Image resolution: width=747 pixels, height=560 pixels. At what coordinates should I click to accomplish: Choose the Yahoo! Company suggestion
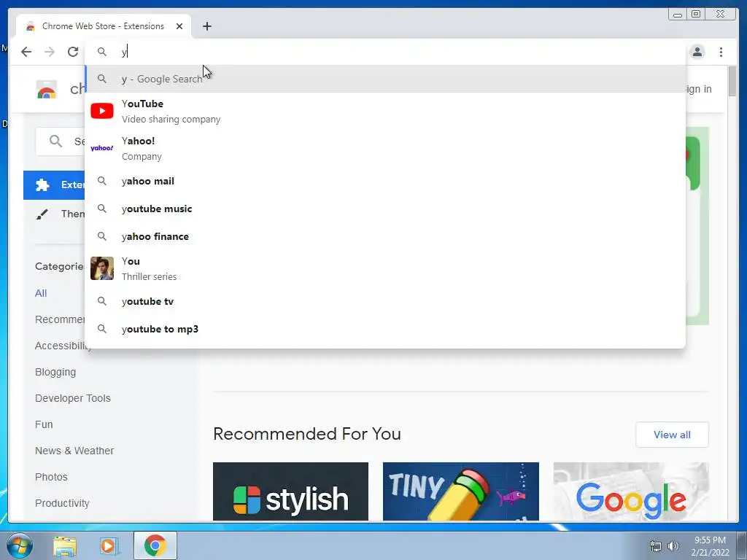385,148
